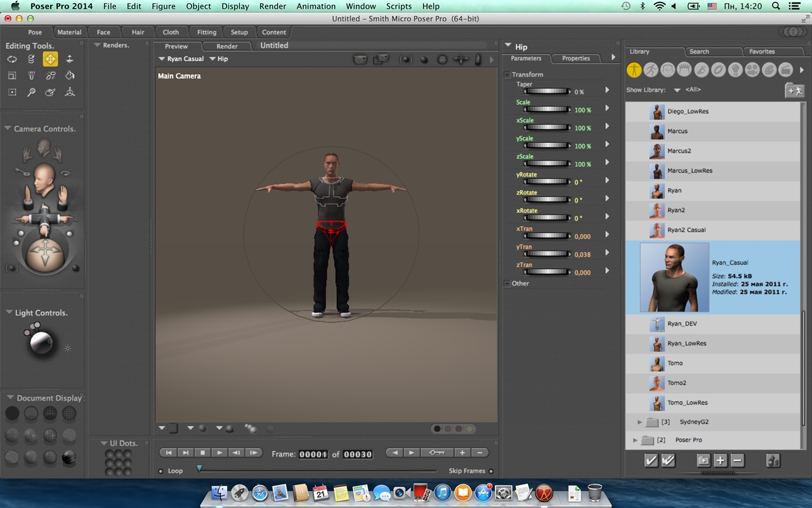
Task: Click the light control sphere
Action: (x=41, y=343)
